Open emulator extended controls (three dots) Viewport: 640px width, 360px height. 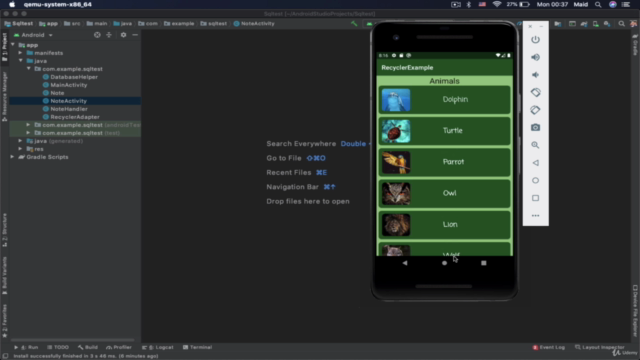(535, 216)
